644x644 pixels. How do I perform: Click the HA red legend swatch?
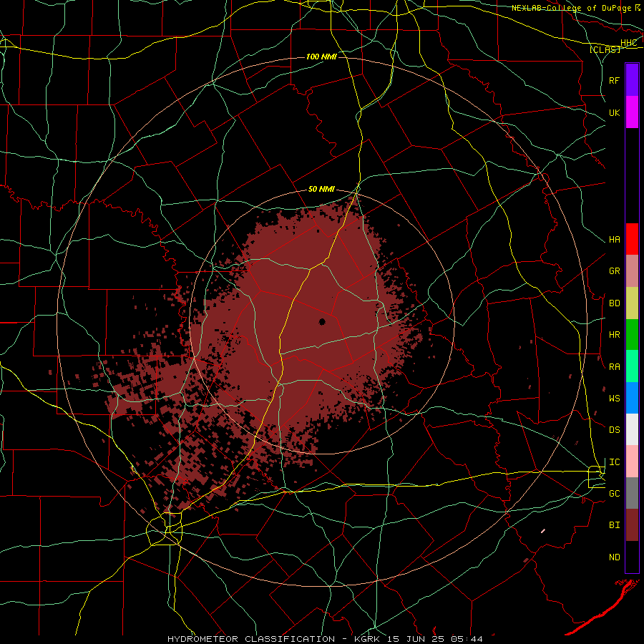pos(632,239)
